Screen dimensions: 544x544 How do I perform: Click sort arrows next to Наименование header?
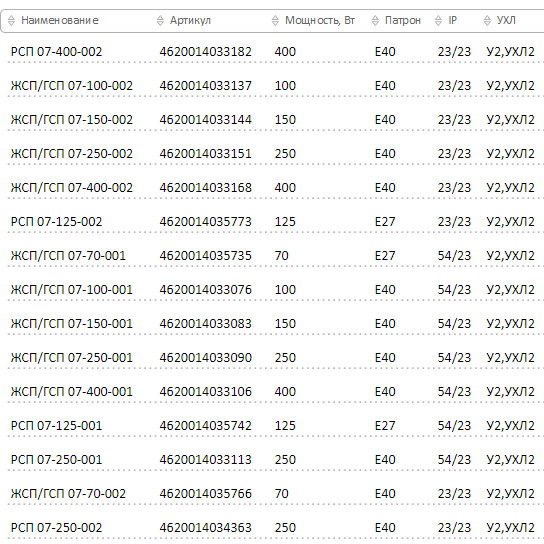point(11,21)
